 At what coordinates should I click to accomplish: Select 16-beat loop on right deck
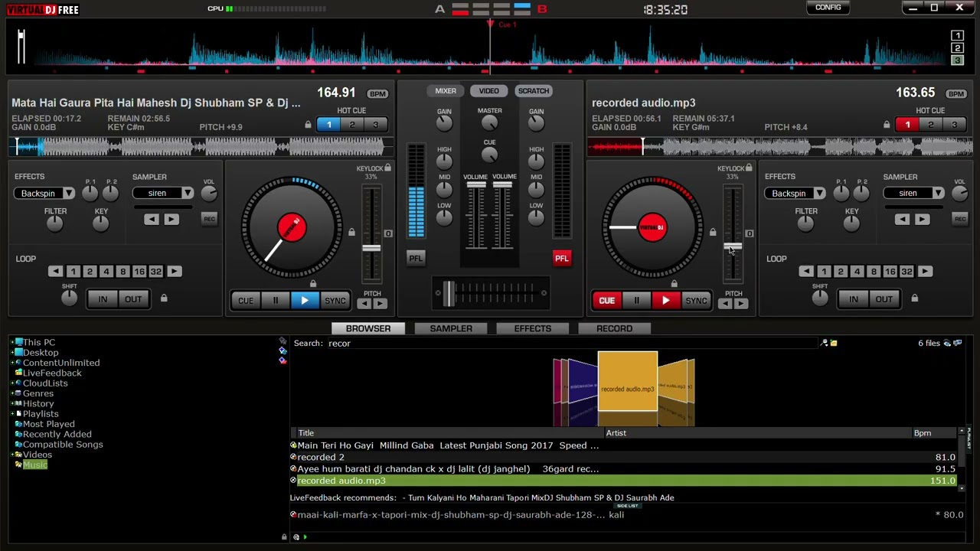(x=890, y=272)
